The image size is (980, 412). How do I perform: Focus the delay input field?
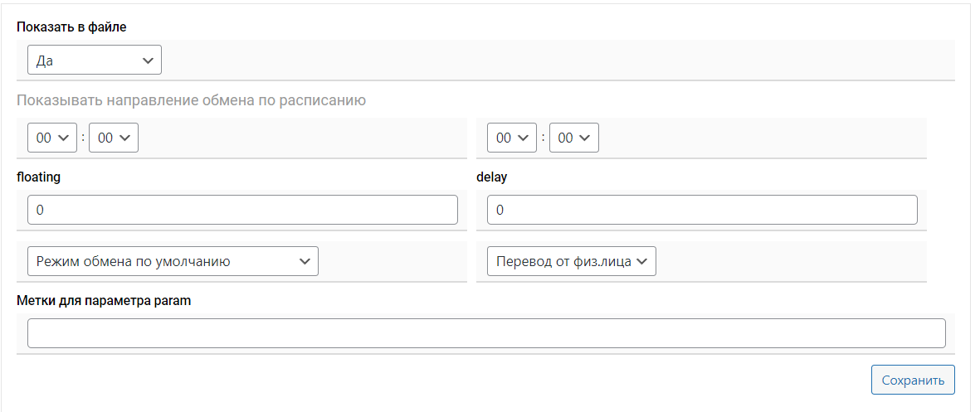point(702,211)
